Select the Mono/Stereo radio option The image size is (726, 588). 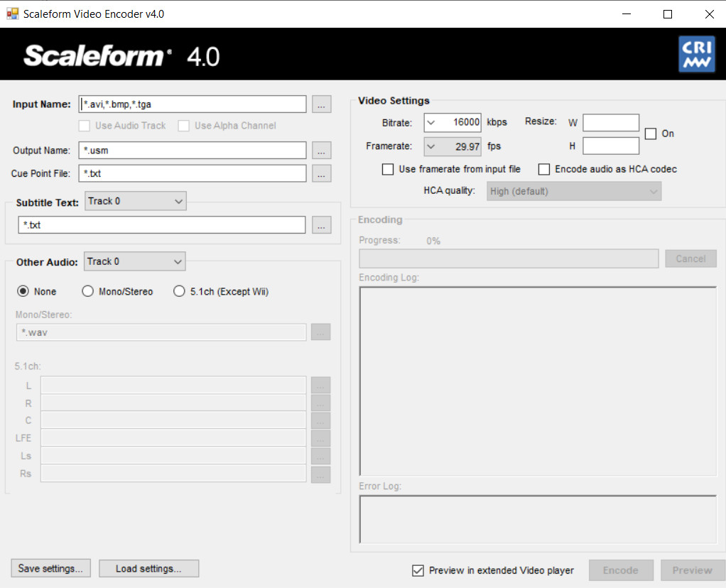point(88,291)
